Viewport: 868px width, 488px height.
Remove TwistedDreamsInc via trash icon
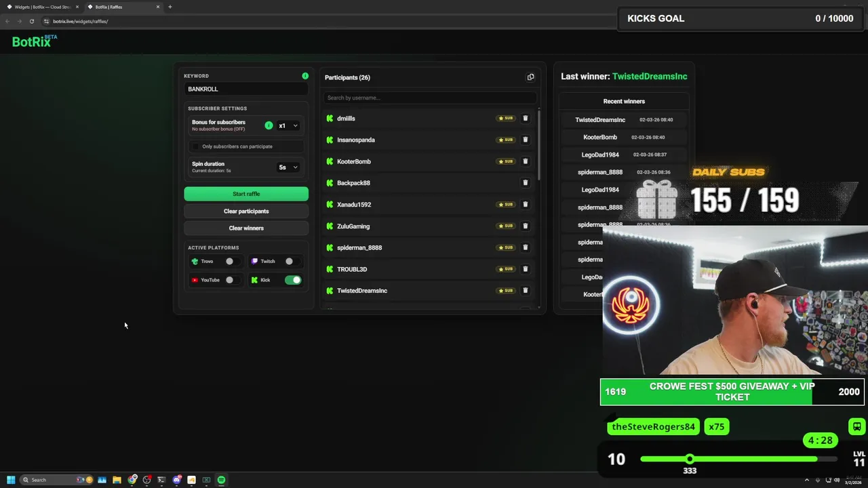(x=525, y=290)
